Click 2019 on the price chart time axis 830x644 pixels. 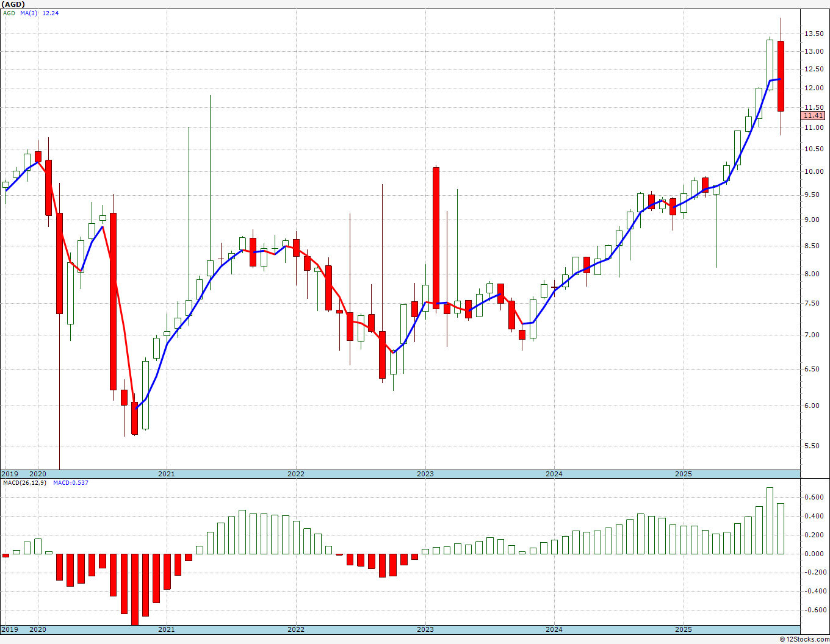[x=9, y=474]
